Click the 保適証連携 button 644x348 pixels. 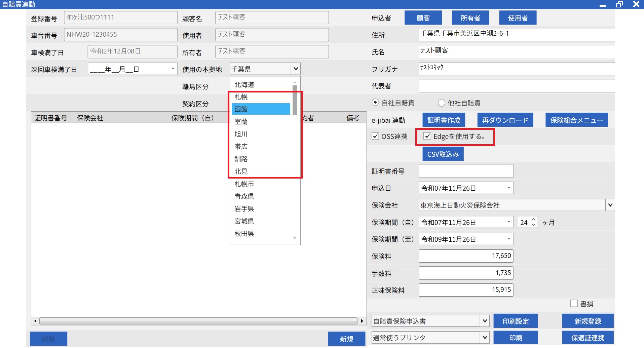point(588,338)
